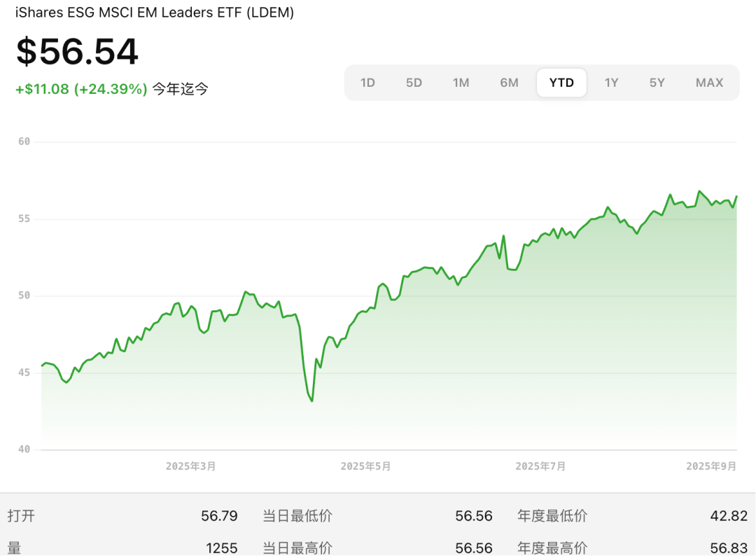
Task: Show the 1Y price chart
Action: [x=611, y=83]
